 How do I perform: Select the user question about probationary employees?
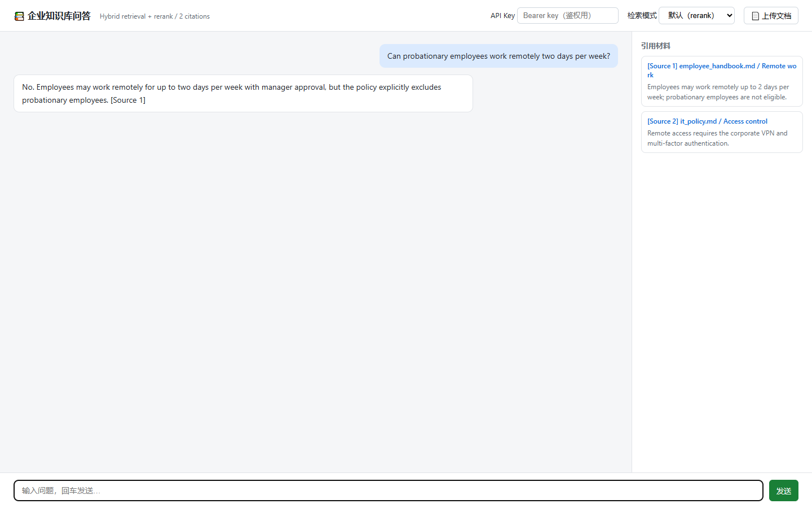[498, 56]
